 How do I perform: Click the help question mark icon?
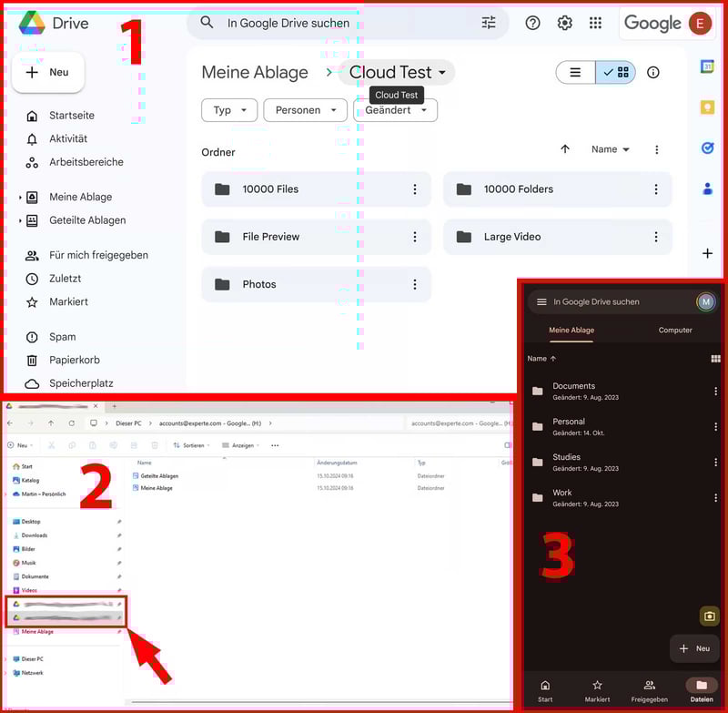(533, 23)
